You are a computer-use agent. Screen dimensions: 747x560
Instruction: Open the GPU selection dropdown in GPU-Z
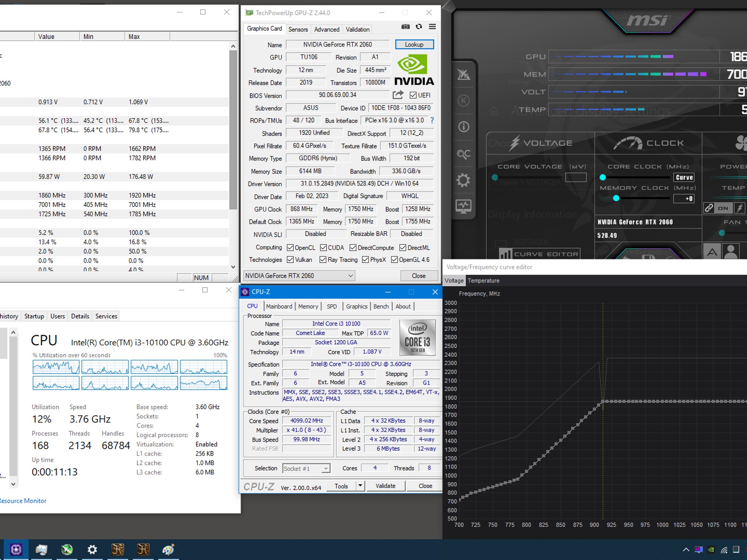(299, 276)
